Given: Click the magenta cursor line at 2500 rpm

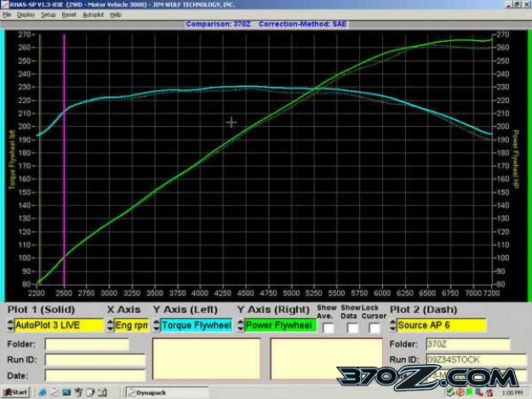Looking at the screenshot, I should [x=64, y=159].
